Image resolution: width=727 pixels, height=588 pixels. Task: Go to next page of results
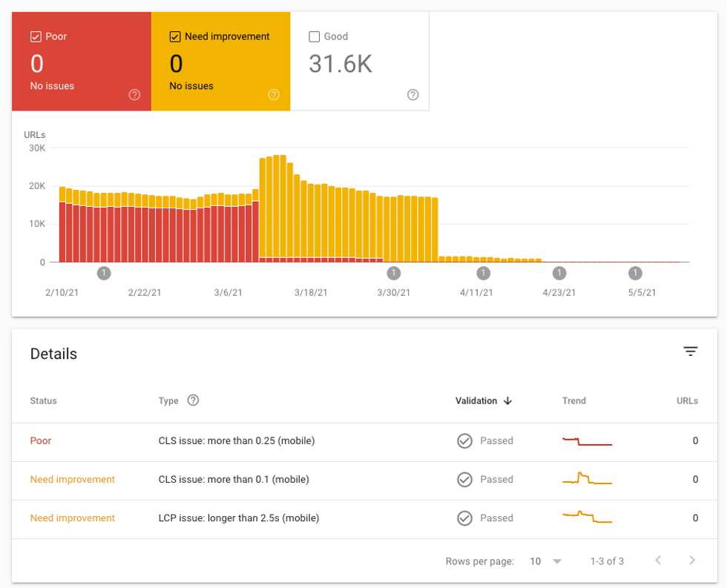692,561
